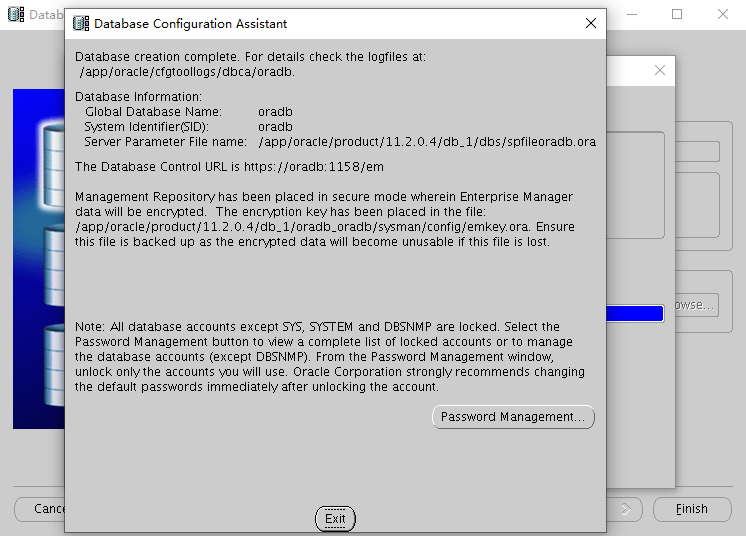Click the System Identifier(SID) value oradb

click(275, 127)
